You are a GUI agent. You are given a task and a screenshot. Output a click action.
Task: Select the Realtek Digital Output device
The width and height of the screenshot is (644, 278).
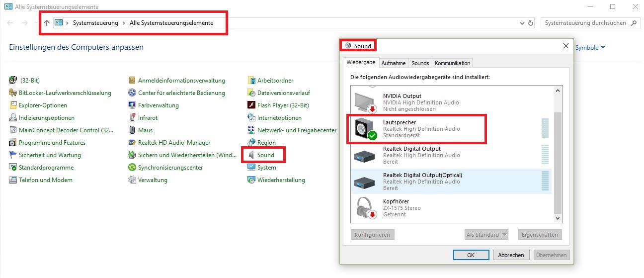(x=451, y=155)
